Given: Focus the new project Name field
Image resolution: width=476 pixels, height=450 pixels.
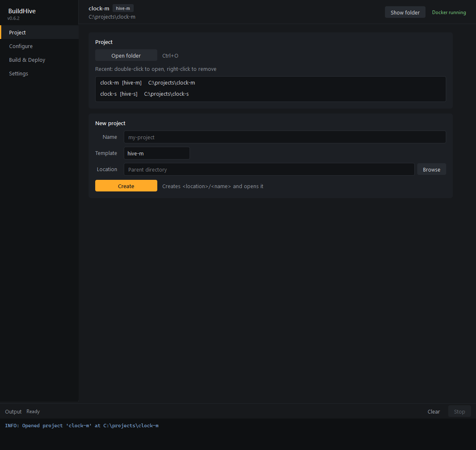Looking at the screenshot, I should [x=285, y=137].
